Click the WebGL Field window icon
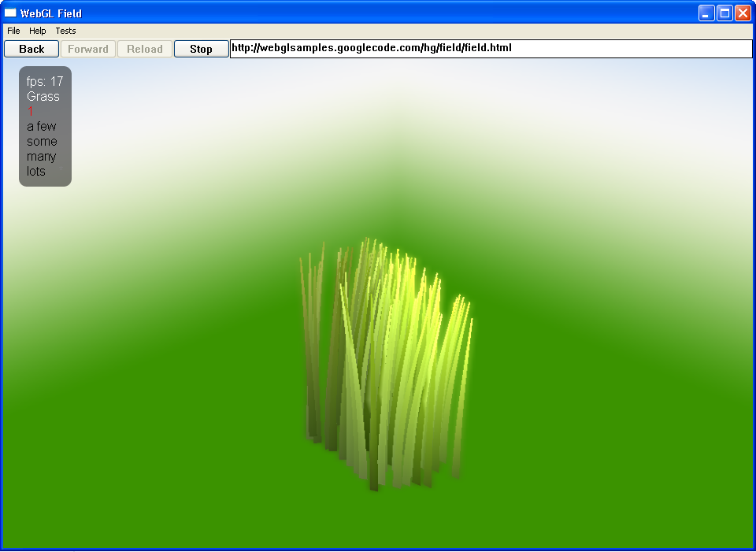 pyautogui.click(x=11, y=13)
